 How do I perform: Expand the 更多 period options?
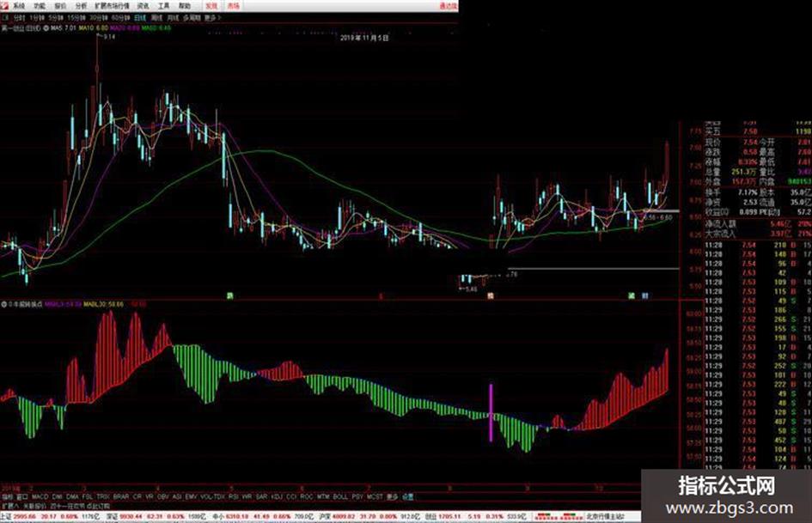click(x=212, y=18)
